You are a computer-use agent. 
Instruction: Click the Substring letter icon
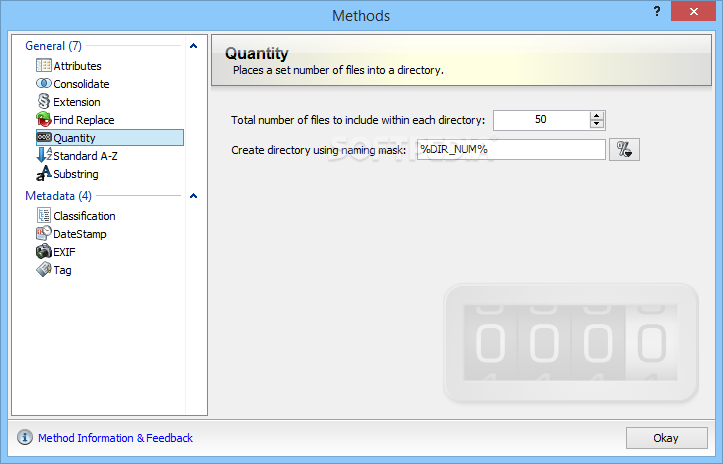(x=44, y=173)
